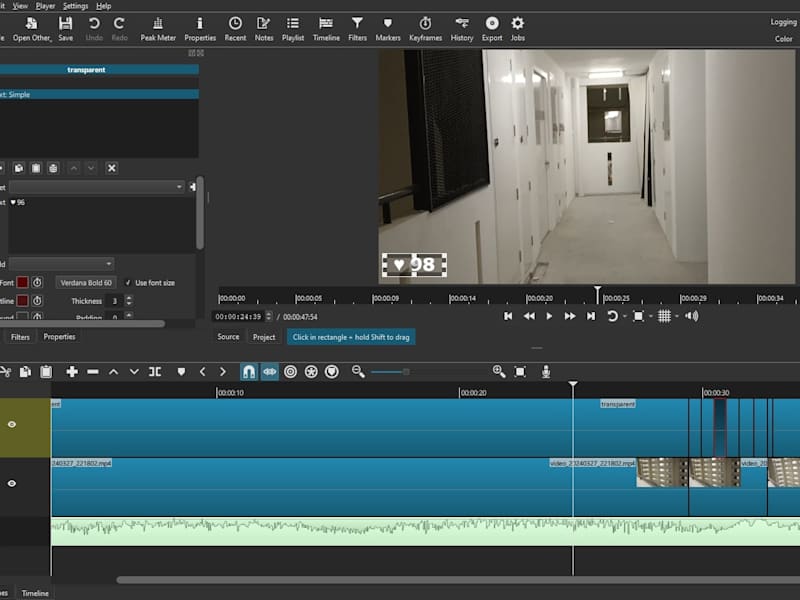Toggle timeline snapping magnet
The height and width of the screenshot is (600, 800).
[249, 371]
